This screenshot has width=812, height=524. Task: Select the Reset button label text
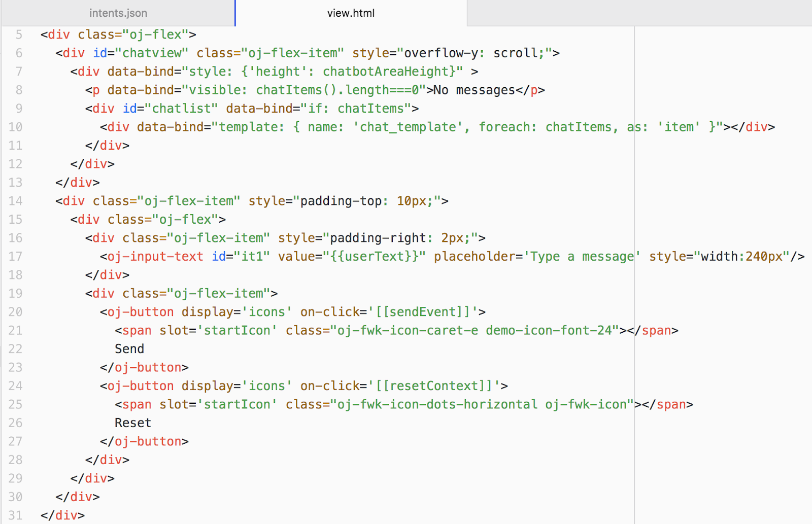(x=132, y=422)
